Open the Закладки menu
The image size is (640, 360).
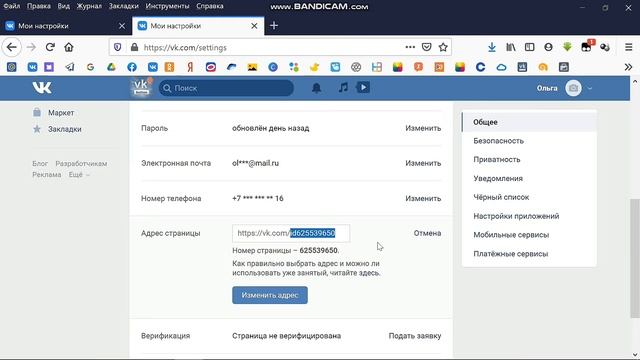click(x=123, y=6)
